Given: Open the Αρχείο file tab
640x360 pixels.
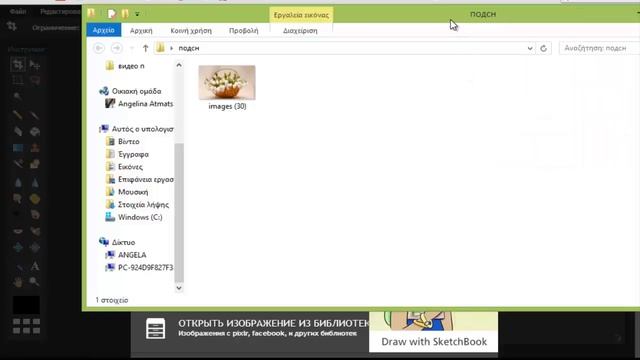Looking at the screenshot, I should tap(104, 30).
